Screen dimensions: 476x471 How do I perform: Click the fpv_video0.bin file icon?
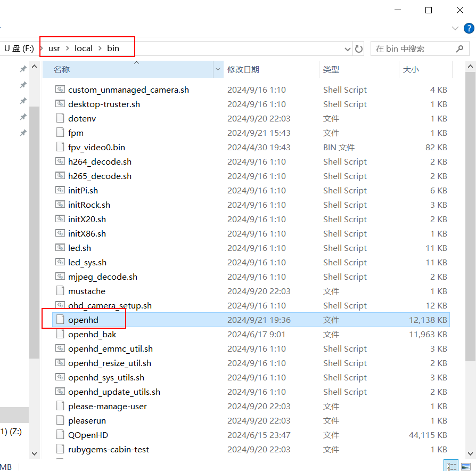click(x=60, y=147)
